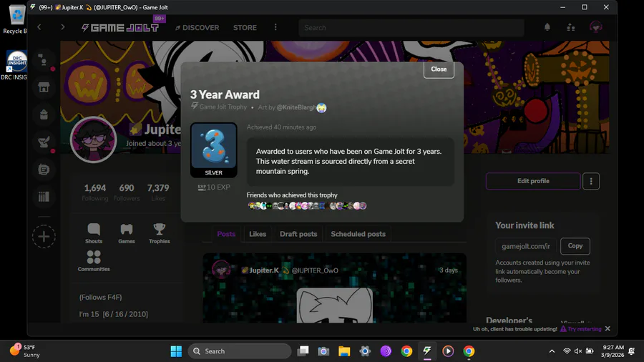644x362 pixels.
Task: Switch to the Scheduled posts tab
Action: 358,234
